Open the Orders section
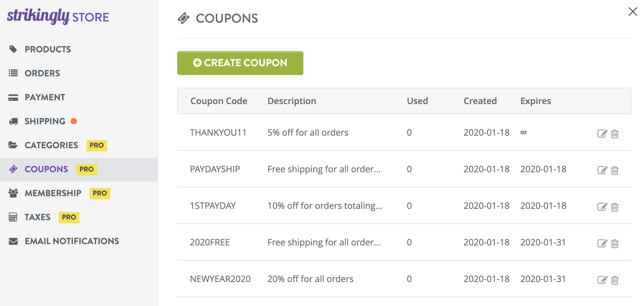Viewport: 644px width, 306px height. click(x=42, y=73)
